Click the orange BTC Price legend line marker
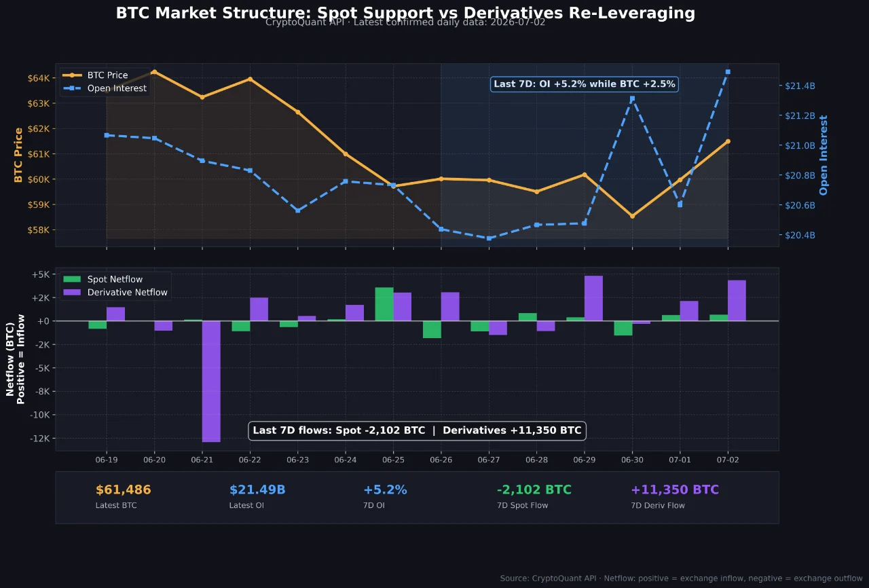869x588 pixels. pyautogui.click(x=72, y=75)
